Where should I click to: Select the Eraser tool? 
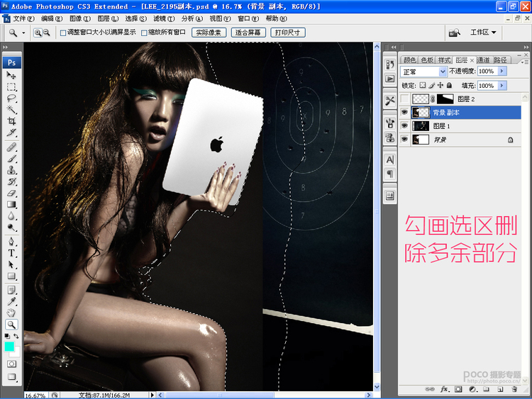pyautogui.click(x=11, y=193)
